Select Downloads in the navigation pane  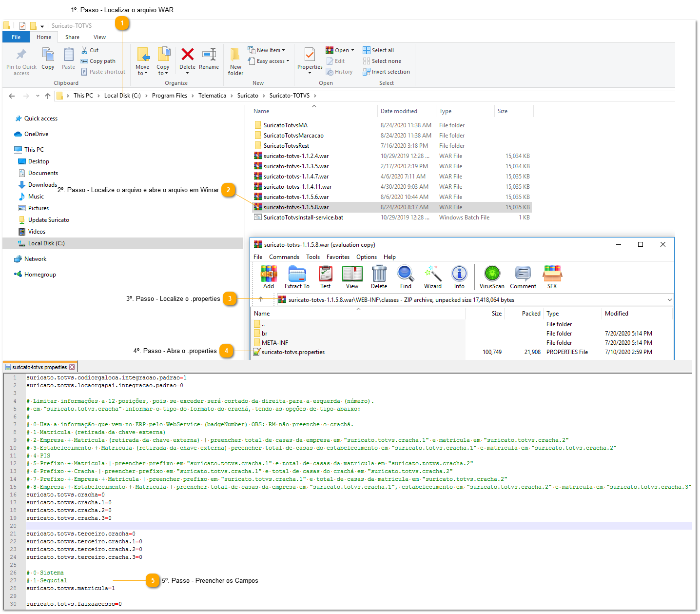[x=42, y=185]
